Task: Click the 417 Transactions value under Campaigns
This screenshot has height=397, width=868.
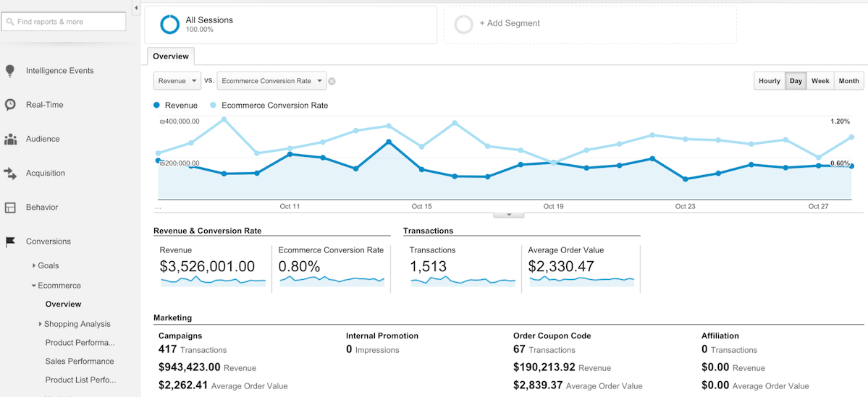Action: tap(193, 350)
